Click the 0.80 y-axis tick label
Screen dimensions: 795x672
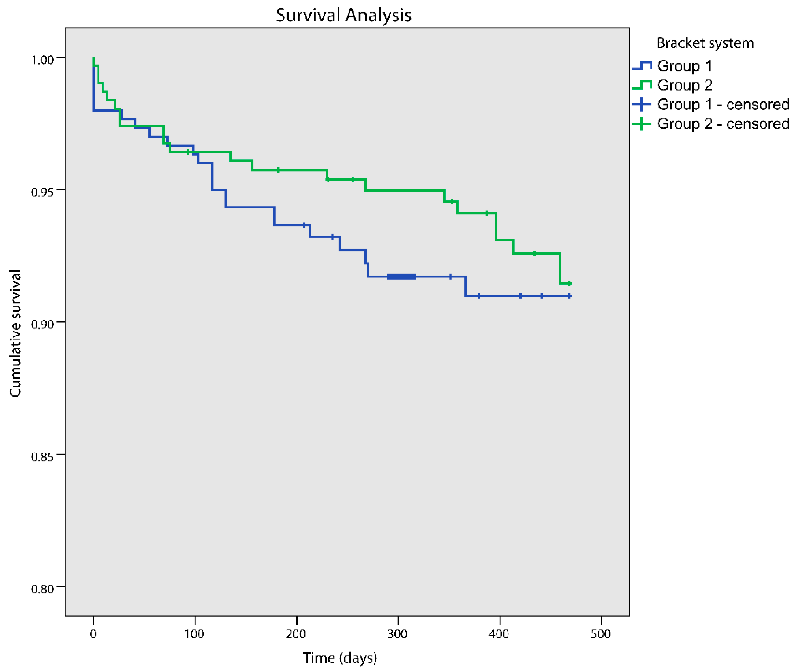coord(42,589)
